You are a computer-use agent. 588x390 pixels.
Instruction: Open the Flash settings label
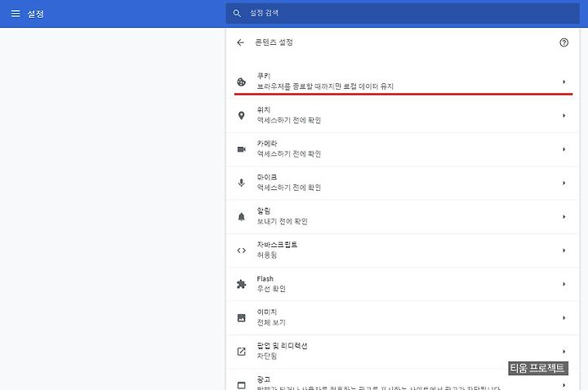click(265, 279)
